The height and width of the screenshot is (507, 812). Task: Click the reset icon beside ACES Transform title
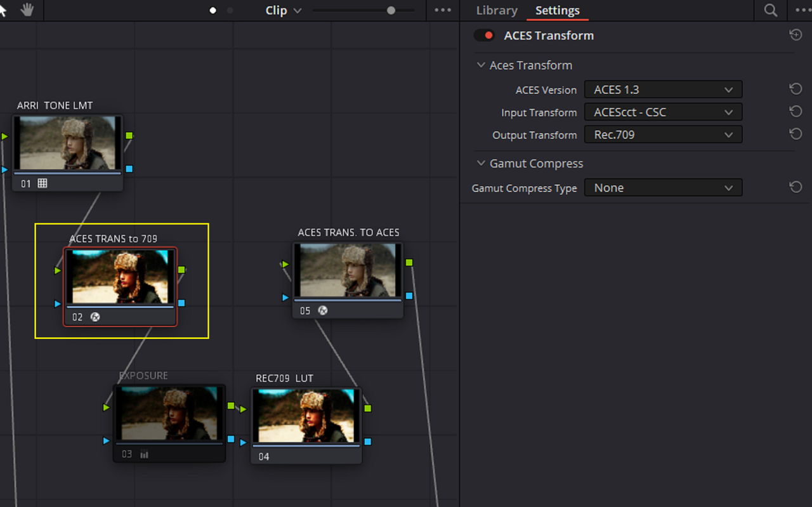point(796,35)
